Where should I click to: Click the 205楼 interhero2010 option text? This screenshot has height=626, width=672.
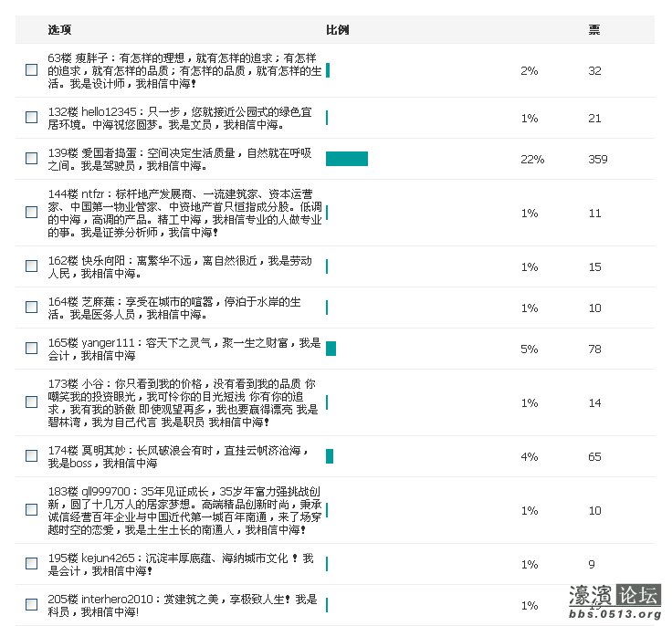183,605
